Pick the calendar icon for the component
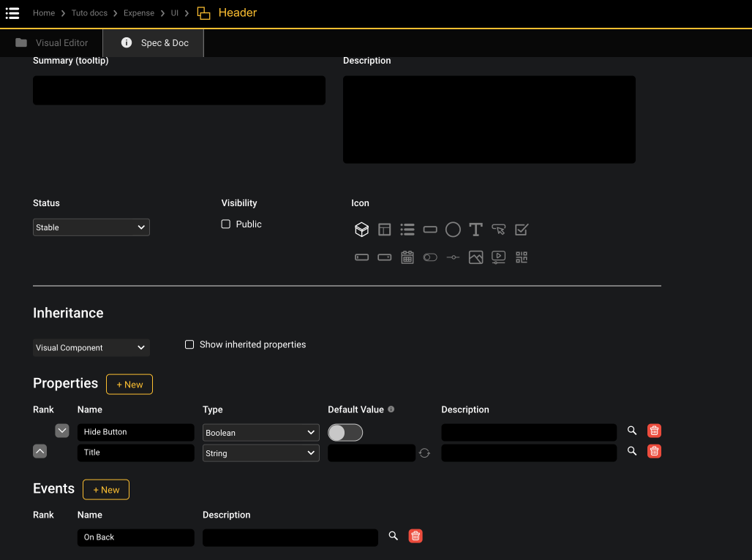752x560 pixels. tap(407, 257)
